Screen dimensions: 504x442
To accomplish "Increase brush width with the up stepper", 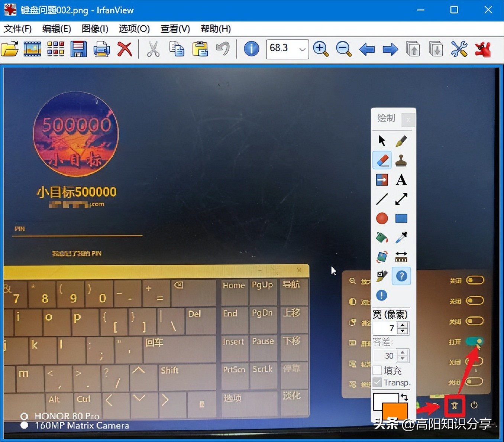I will (x=403, y=325).
